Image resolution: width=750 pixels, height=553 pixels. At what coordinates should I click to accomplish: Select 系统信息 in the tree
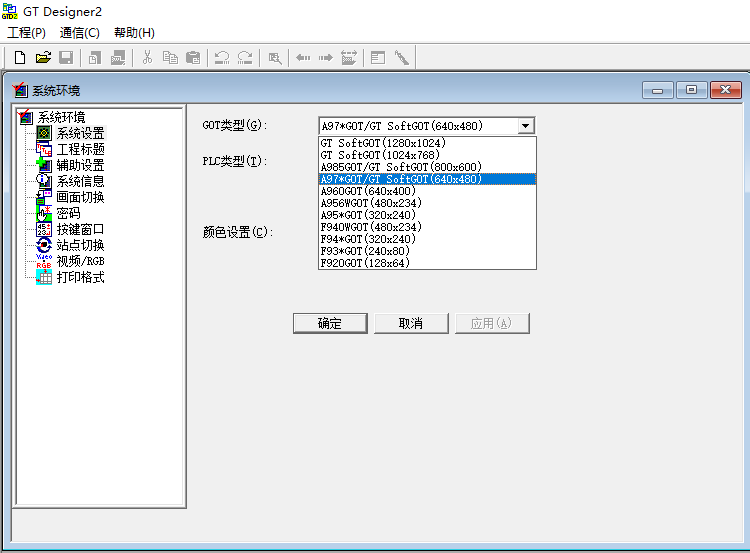tap(80, 181)
